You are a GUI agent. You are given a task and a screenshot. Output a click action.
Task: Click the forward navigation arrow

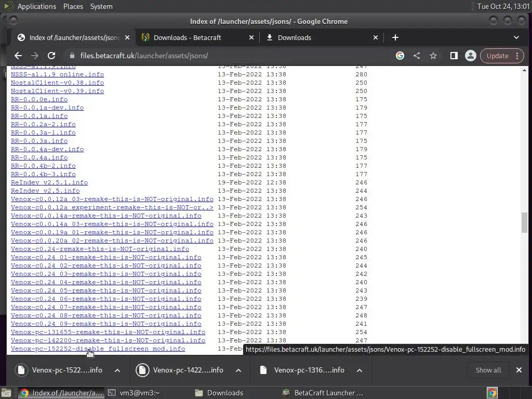35,56
